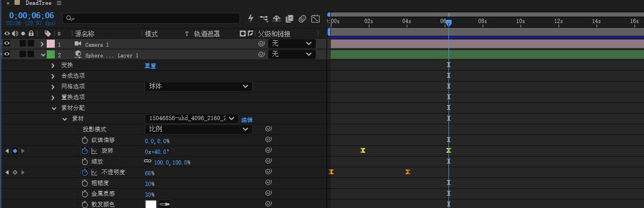This screenshot has height=208, width=644.
Task: Add keyframe at current time for 不透明度
Action: tap(15, 172)
